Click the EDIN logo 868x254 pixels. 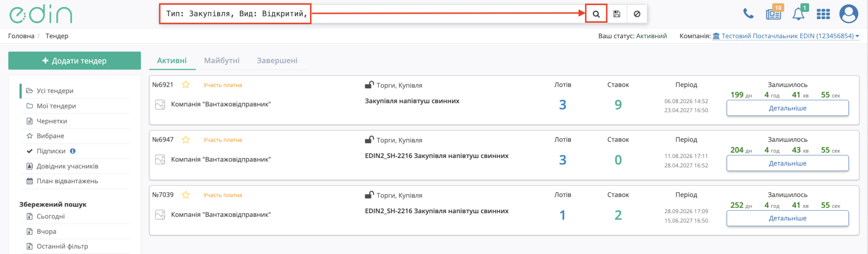click(41, 14)
